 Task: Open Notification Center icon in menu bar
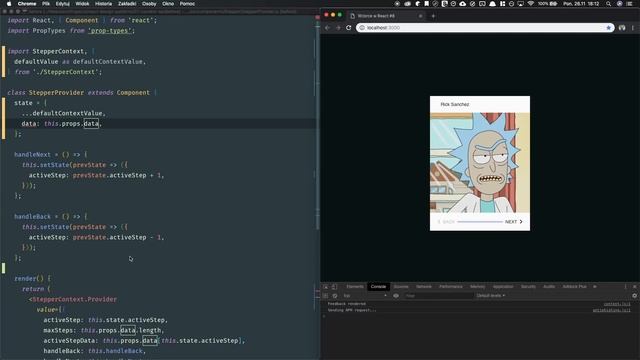629,4
